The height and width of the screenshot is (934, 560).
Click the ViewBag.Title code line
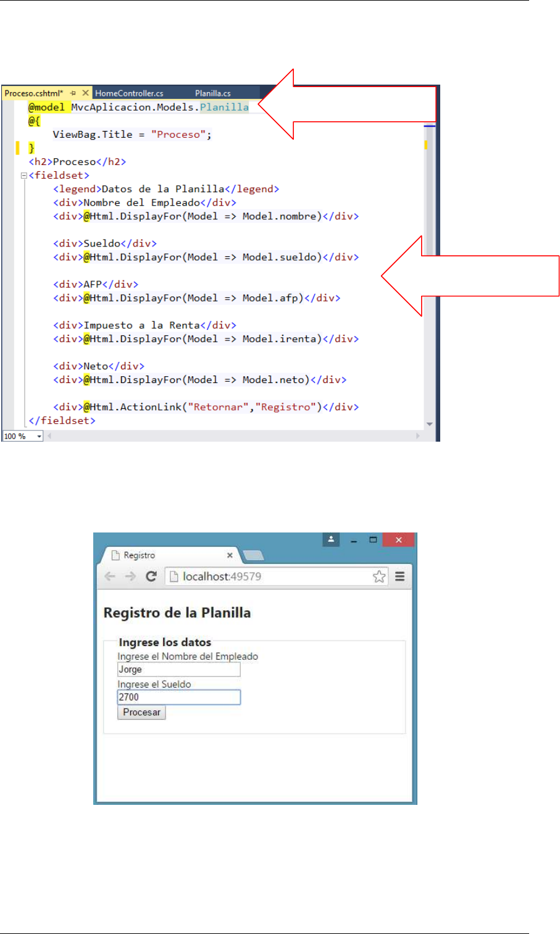(132, 134)
